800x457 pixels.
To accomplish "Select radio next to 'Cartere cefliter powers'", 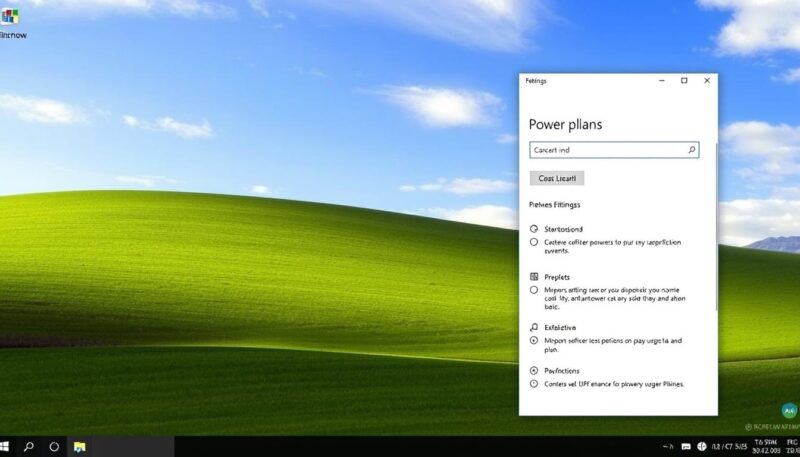I will 534,242.
